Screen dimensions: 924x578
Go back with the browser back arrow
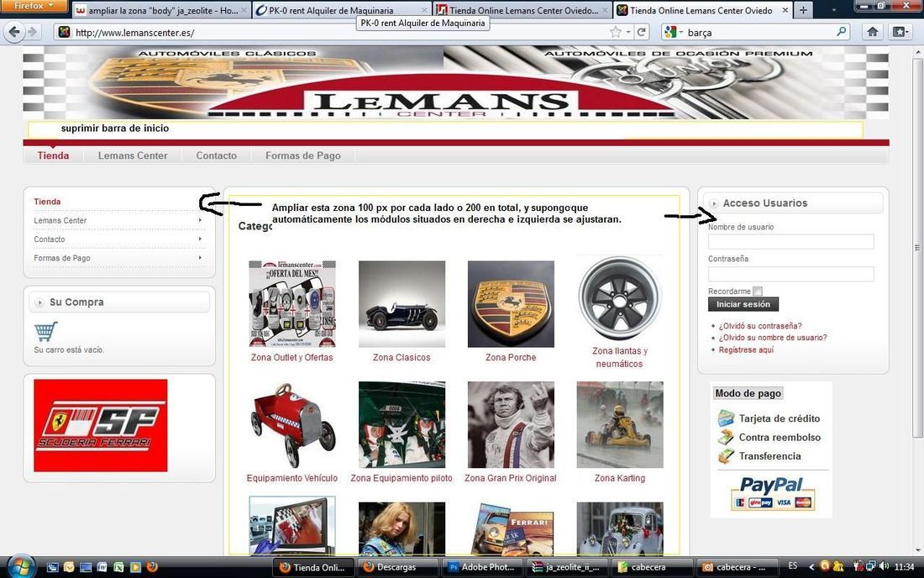(x=14, y=32)
